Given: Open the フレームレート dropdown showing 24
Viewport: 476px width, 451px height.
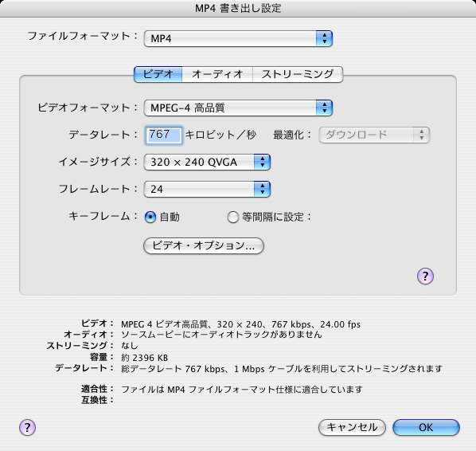Looking at the screenshot, I should coord(207,189).
